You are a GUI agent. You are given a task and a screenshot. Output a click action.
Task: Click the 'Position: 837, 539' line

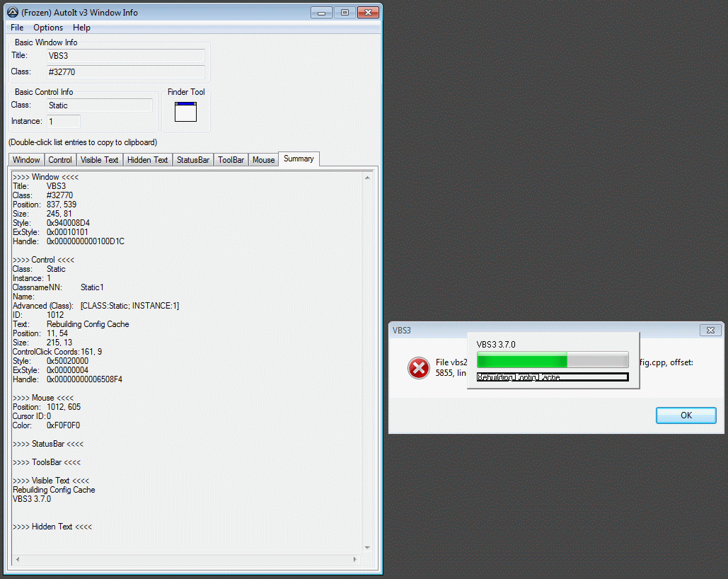pos(45,205)
